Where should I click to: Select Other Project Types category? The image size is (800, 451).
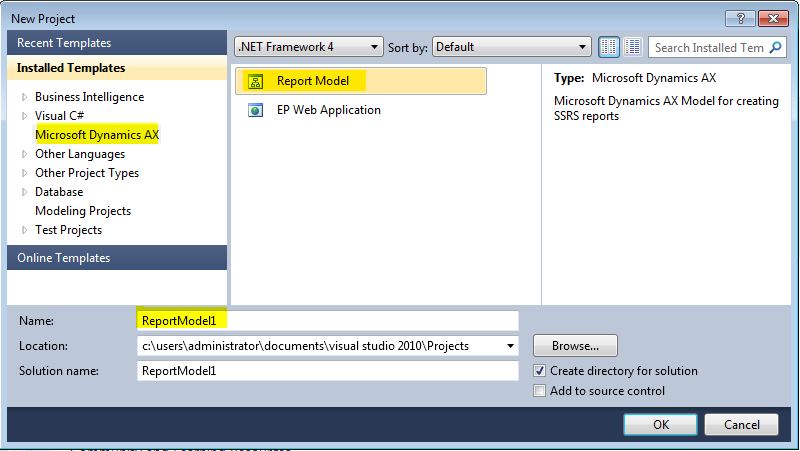click(x=87, y=173)
